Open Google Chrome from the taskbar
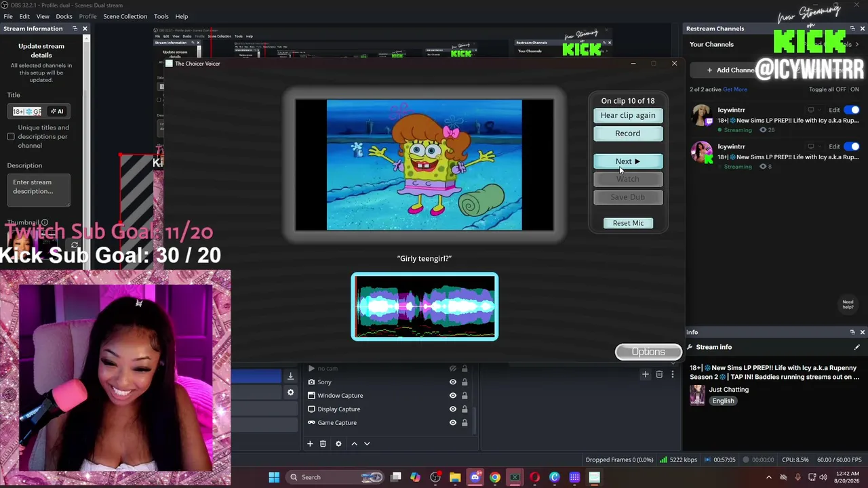 [x=495, y=477]
